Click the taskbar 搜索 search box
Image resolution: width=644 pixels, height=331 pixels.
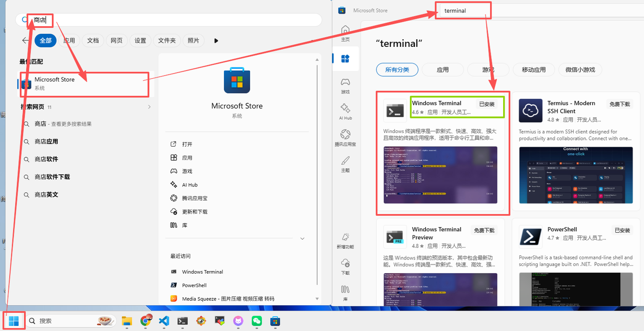(71, 320)
